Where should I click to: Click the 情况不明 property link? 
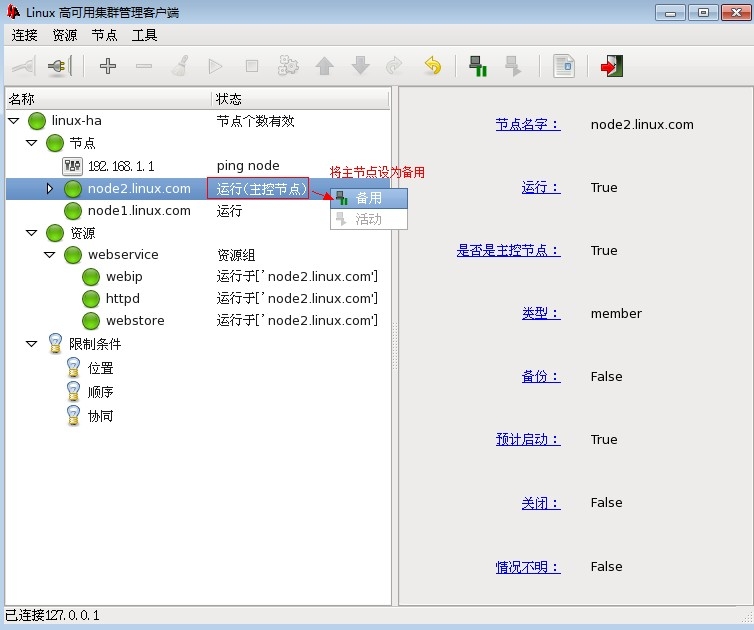click(x=528, y=567)
